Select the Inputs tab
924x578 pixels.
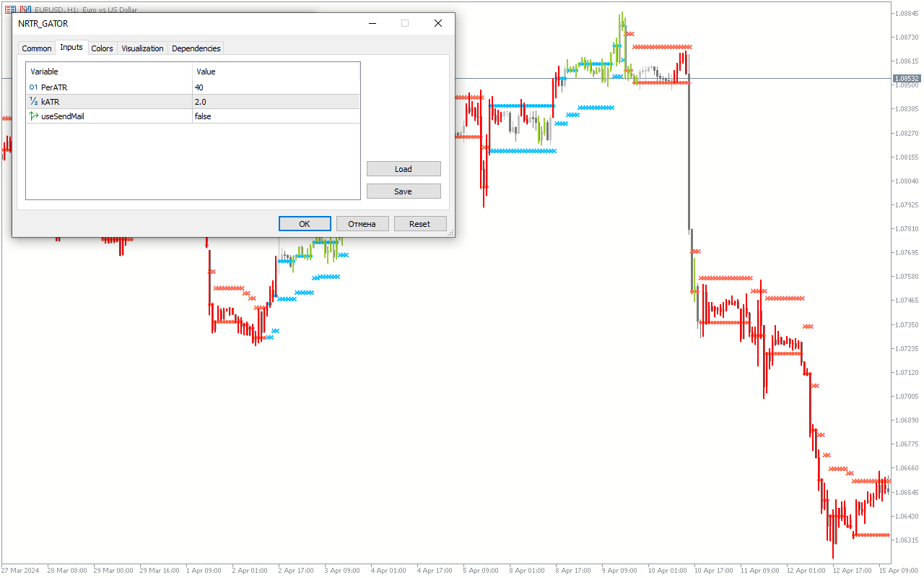coord(71,48)
